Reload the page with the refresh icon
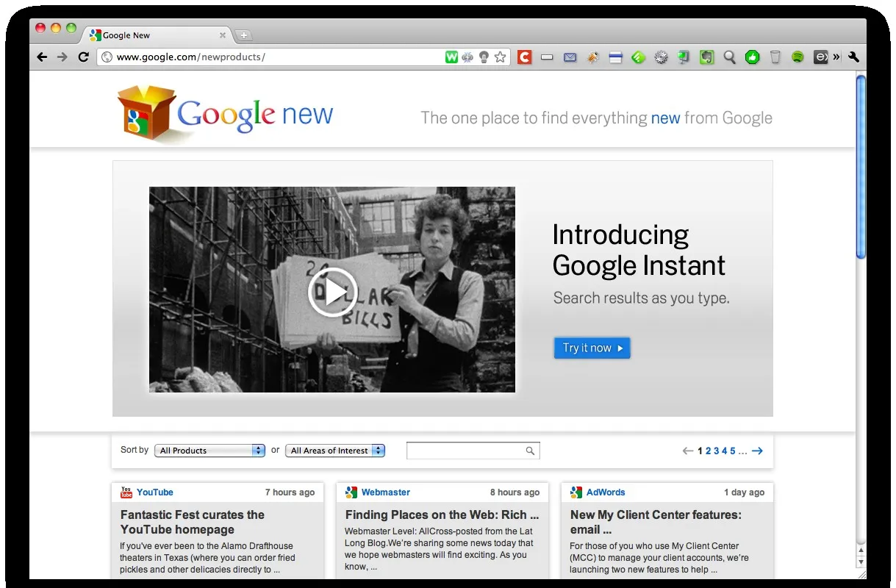The image size is (896, 588). pos(83,57)
